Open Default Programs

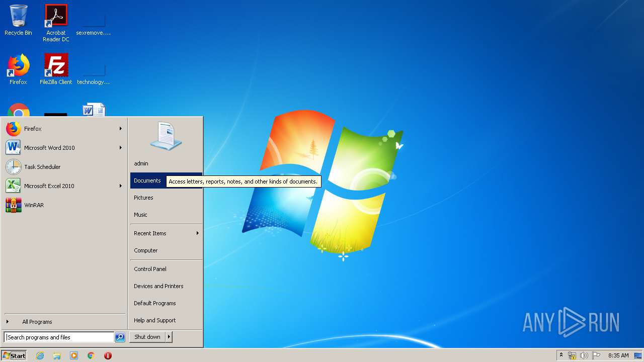pyautogui.click(x=166, y=303)
